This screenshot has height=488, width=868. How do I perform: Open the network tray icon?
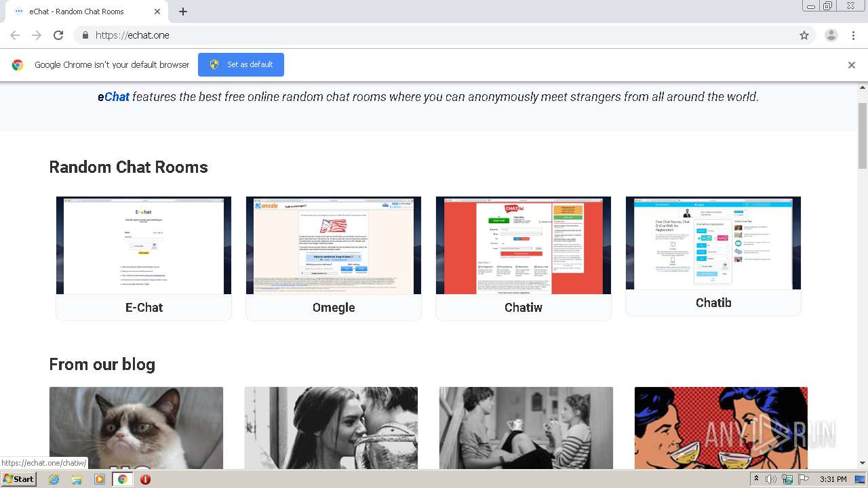(787, 479)
